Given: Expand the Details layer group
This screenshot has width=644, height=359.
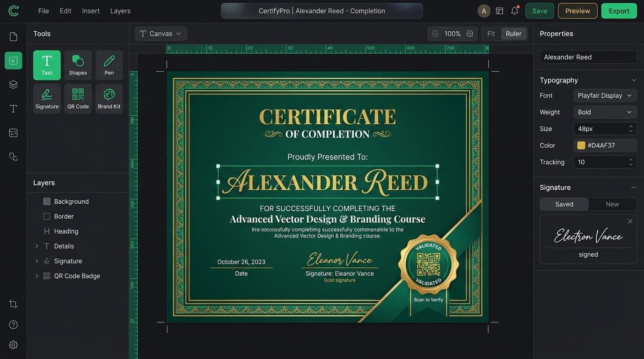Looking at the screenshot, I should pyautogui.click(x=37, y=246).
